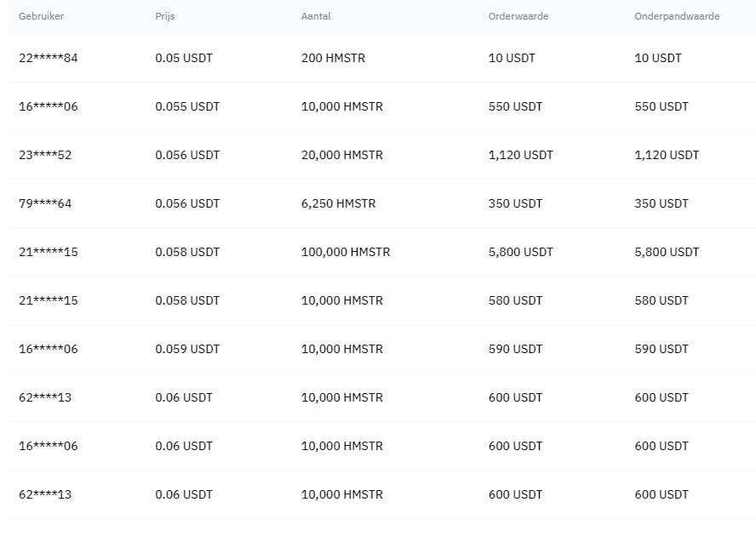Click the 200 HMSTR amount cell
The height and width of the screenshot is (542, 756).
point(331,58)
